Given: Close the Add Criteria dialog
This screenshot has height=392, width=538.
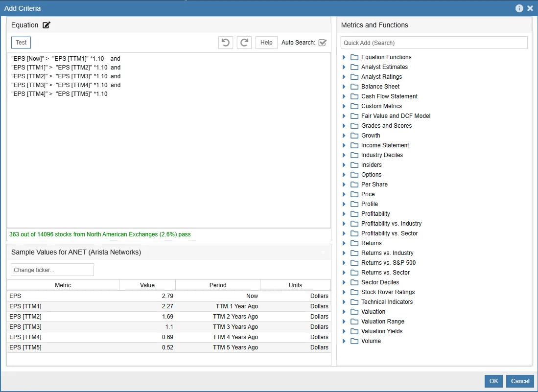Looking at the screenshot, I should point(530,8).
